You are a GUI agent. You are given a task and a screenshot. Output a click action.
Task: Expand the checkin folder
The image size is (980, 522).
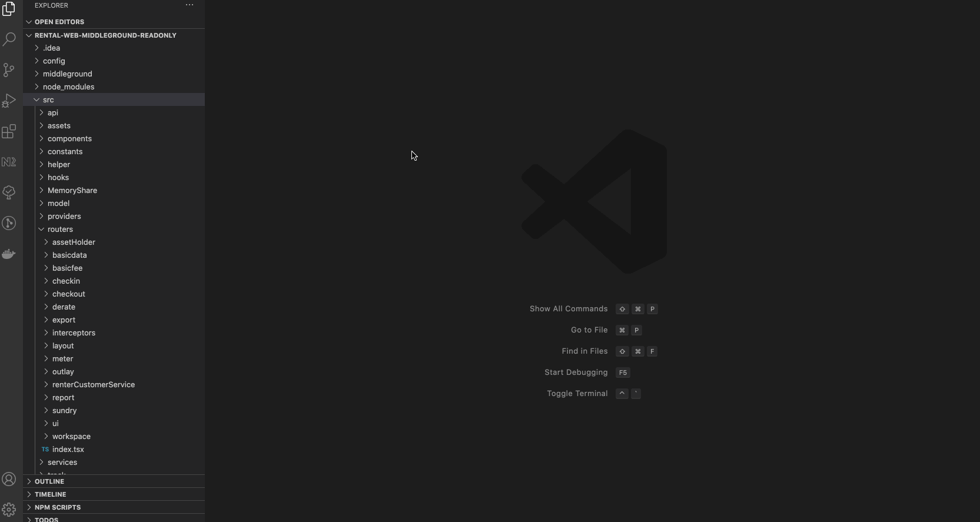click(x=114, y=281)
